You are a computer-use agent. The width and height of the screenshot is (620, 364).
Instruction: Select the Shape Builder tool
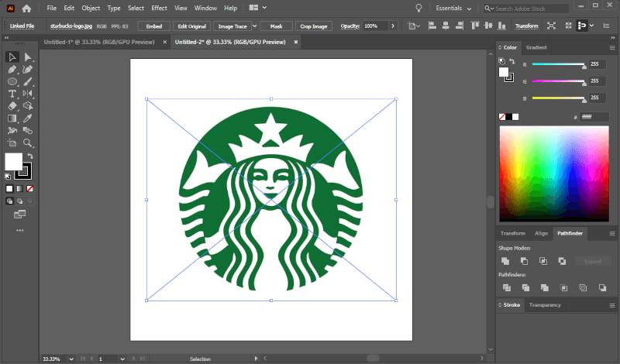pos(27,106)
